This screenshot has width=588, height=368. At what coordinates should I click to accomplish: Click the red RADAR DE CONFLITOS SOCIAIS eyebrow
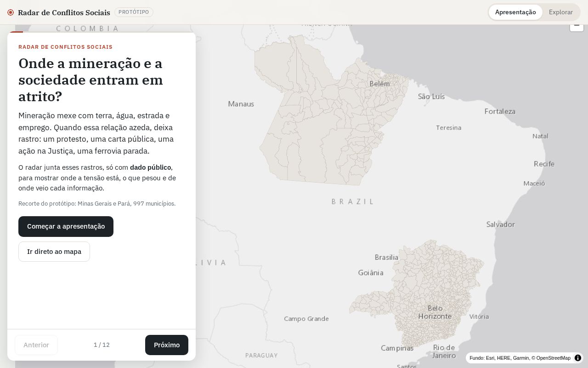(65, 47)
